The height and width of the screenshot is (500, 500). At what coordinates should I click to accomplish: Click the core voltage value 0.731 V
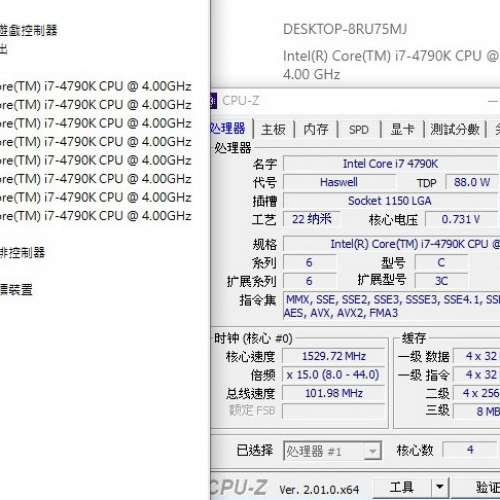coord(461,219)
